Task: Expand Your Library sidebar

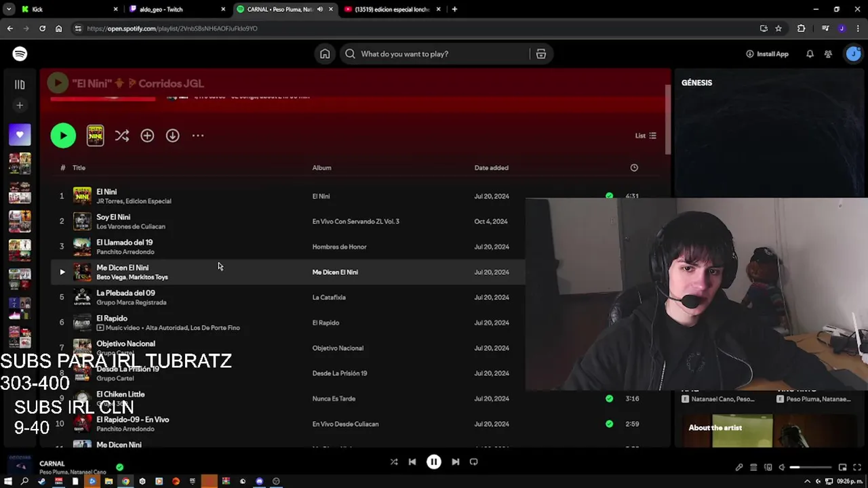Action: (x=20, y=85)
